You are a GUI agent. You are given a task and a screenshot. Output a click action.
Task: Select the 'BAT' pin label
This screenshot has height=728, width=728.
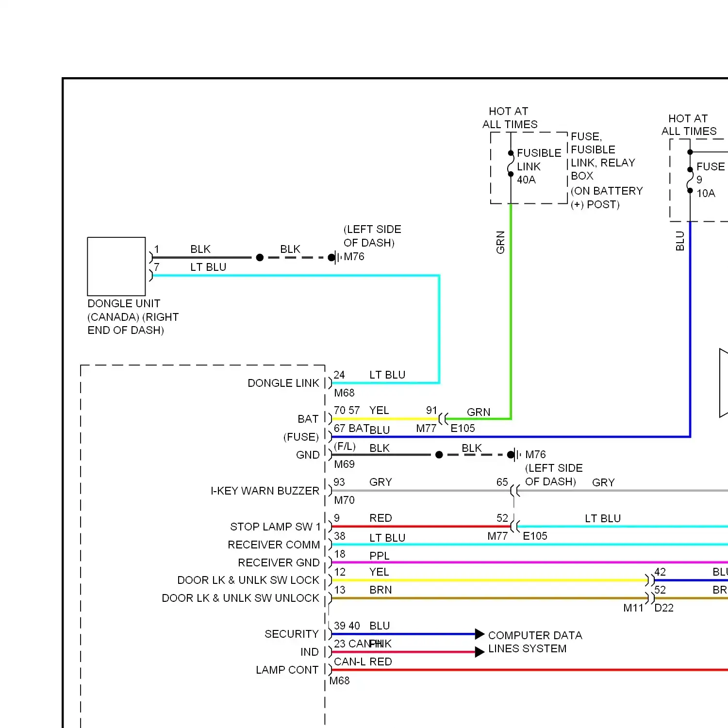[308, 419]
